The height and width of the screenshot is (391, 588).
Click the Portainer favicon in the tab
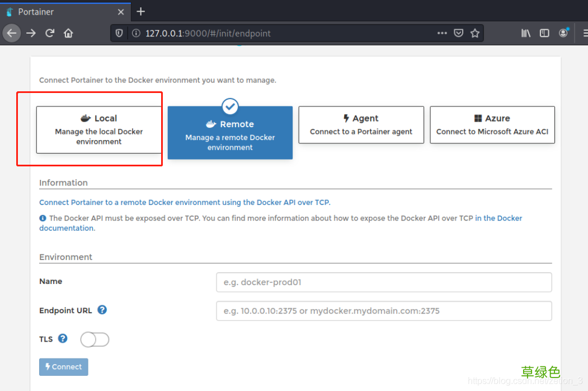tap(8, 11)
